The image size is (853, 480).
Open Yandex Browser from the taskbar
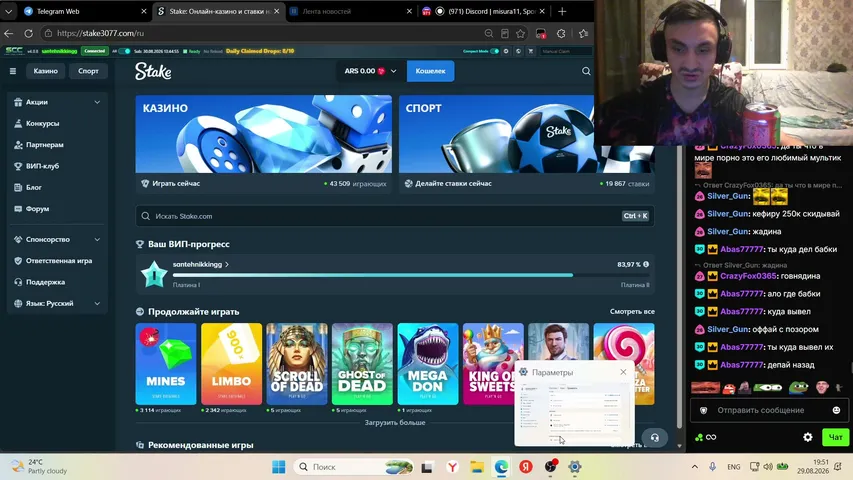pos(452,467)
